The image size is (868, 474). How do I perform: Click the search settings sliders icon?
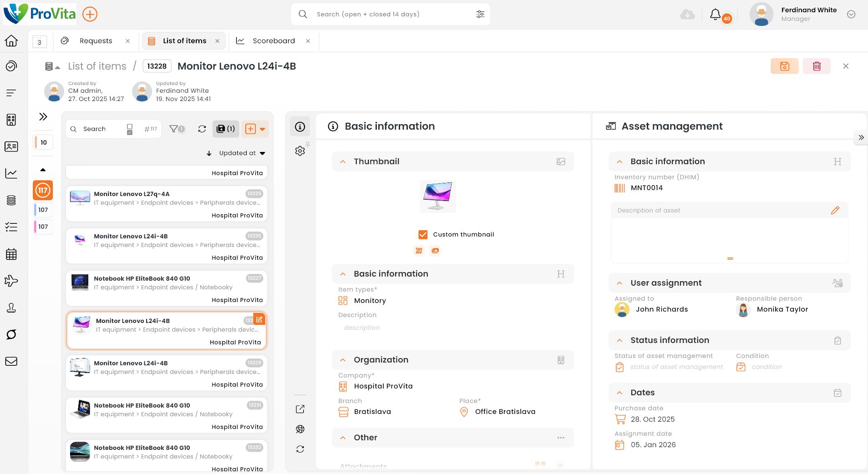coord(480,15)
